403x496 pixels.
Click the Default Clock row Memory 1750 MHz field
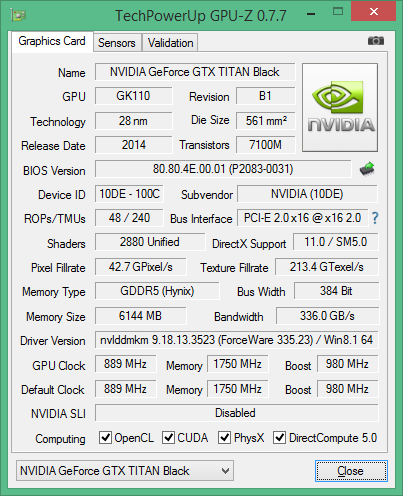click(238, 389)
